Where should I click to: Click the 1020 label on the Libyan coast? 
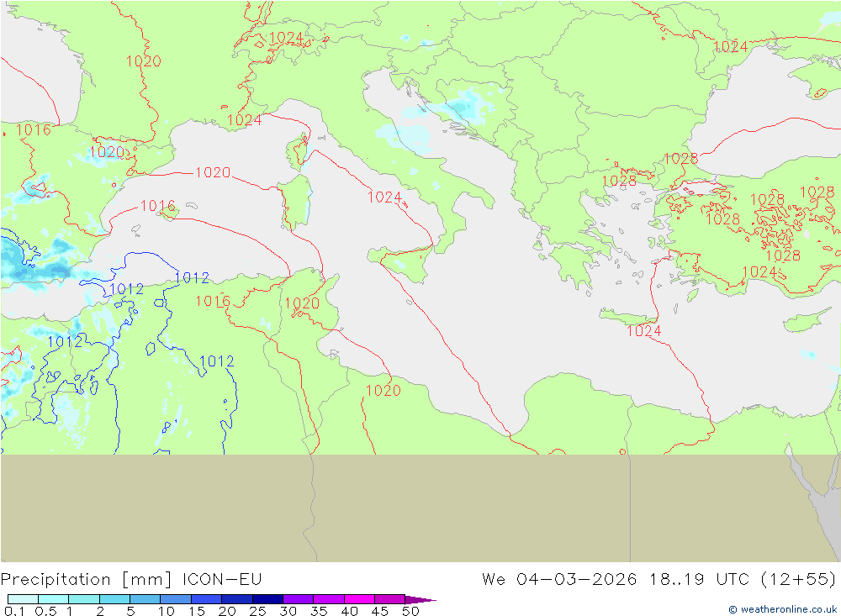point(383,390)
